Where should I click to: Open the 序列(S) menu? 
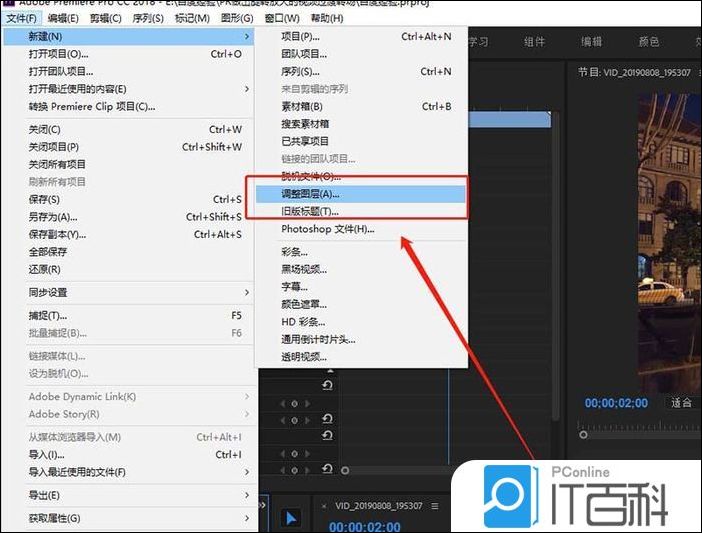148,18
